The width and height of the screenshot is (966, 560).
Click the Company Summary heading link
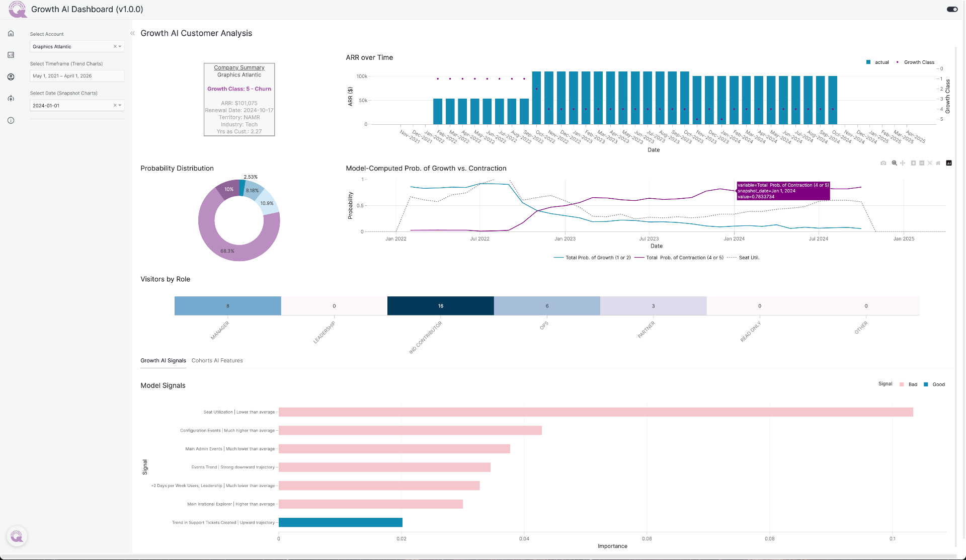coord(239,67)
